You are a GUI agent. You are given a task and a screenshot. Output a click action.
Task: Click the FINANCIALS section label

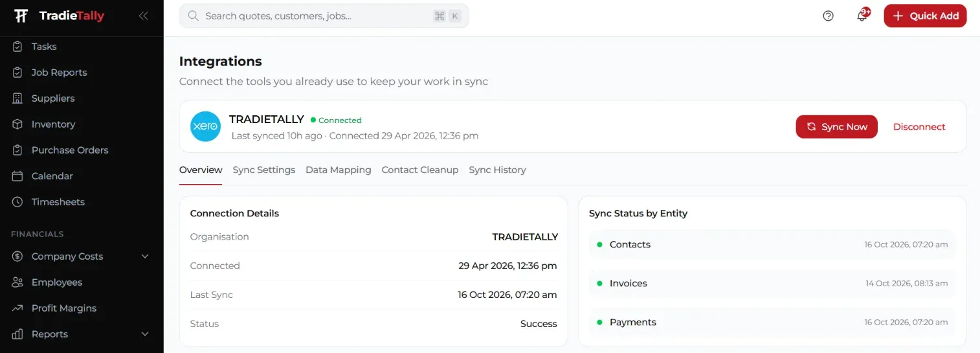[x=38, y=234]
